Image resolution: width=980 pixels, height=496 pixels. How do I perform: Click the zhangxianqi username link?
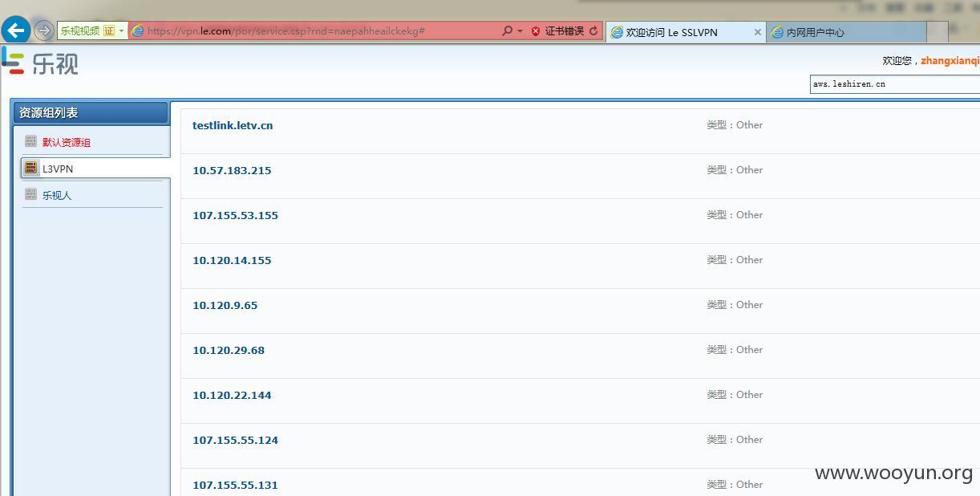tap(950, 61)
